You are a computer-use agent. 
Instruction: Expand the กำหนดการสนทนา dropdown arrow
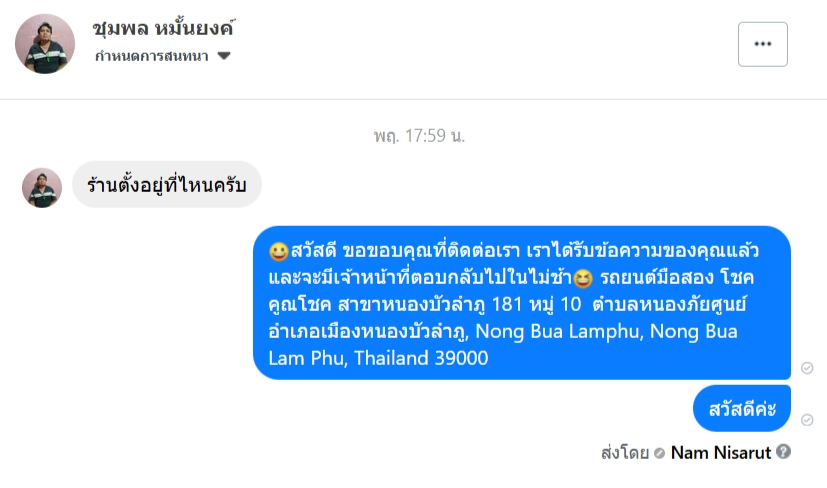pos(224,56)
